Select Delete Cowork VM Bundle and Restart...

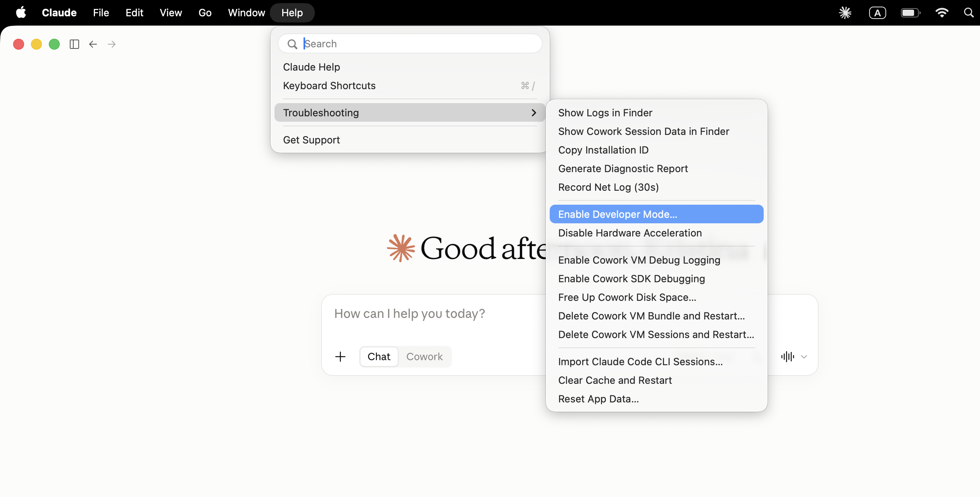[x=656, y=316]
